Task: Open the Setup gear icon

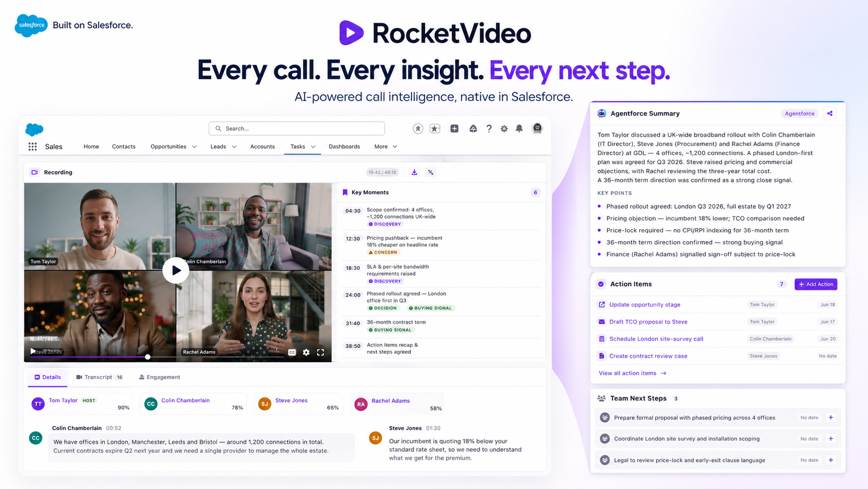Action: coord(504,128)
